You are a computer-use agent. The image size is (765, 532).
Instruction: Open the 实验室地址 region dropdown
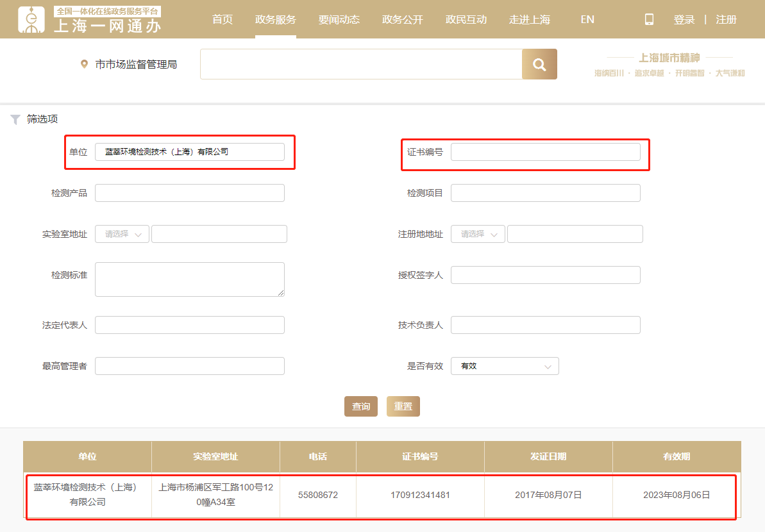122,234
